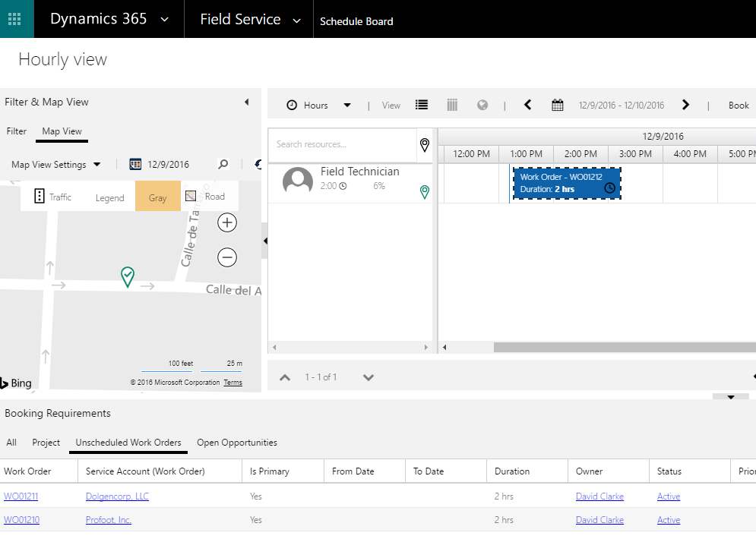Select the All requirements tab
Screen dimensions: 756x539
[11, 443]
